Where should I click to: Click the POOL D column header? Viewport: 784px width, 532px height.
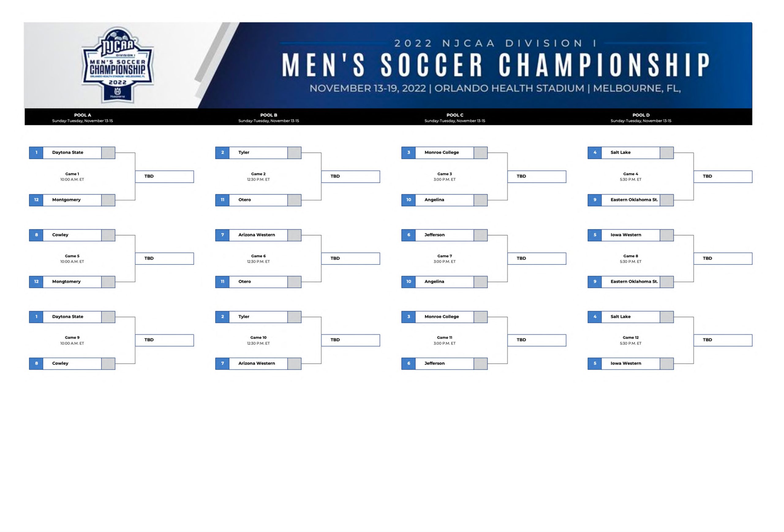[x=641, y=117]
